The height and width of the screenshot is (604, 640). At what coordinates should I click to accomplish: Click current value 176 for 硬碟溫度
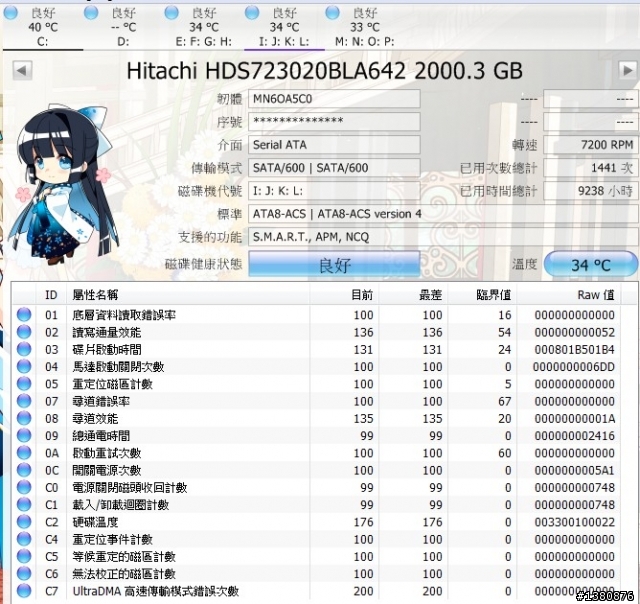coord(363,522)
